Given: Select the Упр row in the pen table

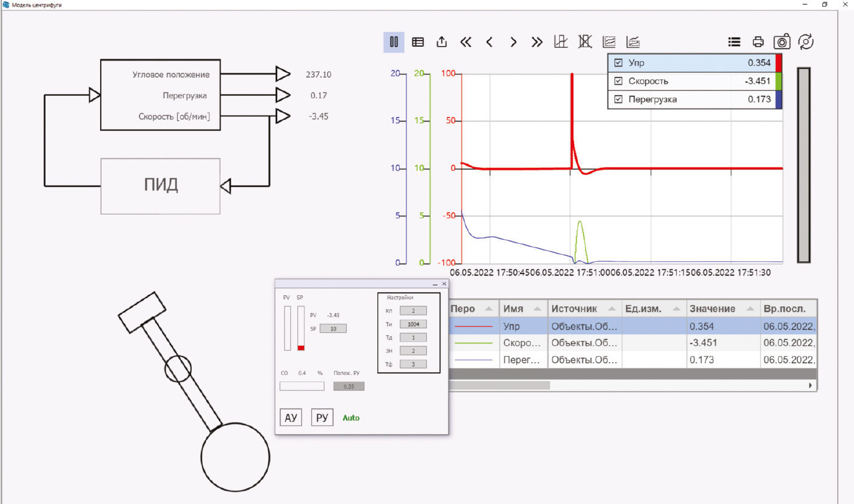Looking at the screenshot, I should coord(633,326).
